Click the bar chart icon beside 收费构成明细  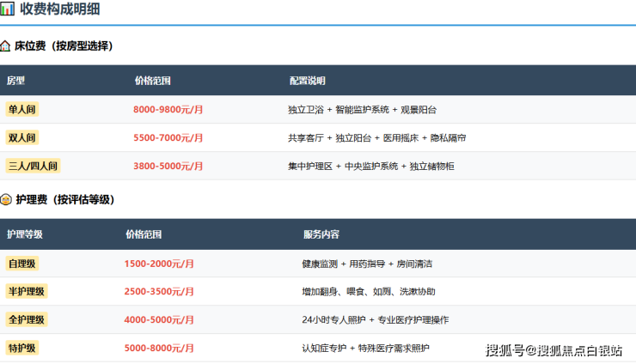(7, 9)
